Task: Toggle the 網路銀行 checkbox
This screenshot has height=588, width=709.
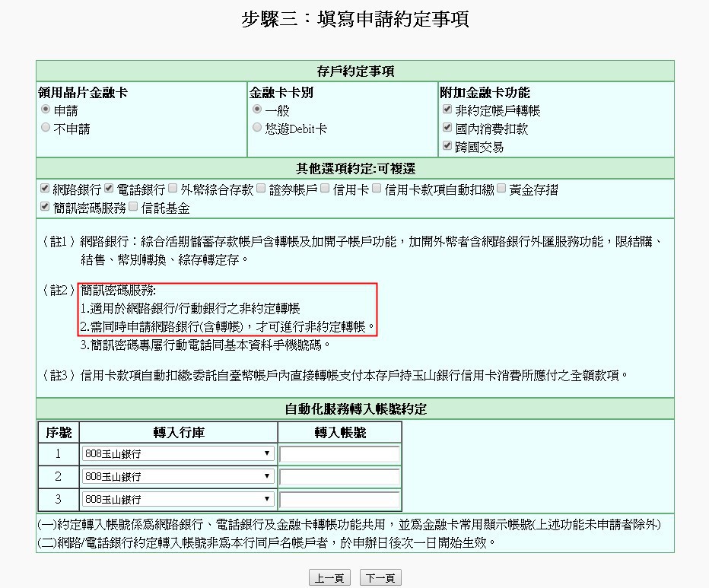Action: 45,188
